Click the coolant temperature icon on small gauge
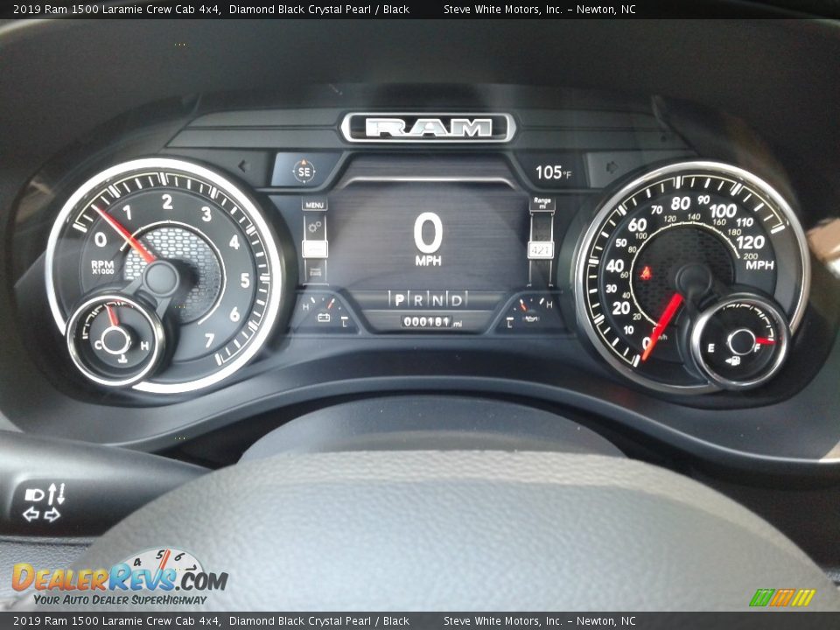840x630 pixels. coord(122,359)
